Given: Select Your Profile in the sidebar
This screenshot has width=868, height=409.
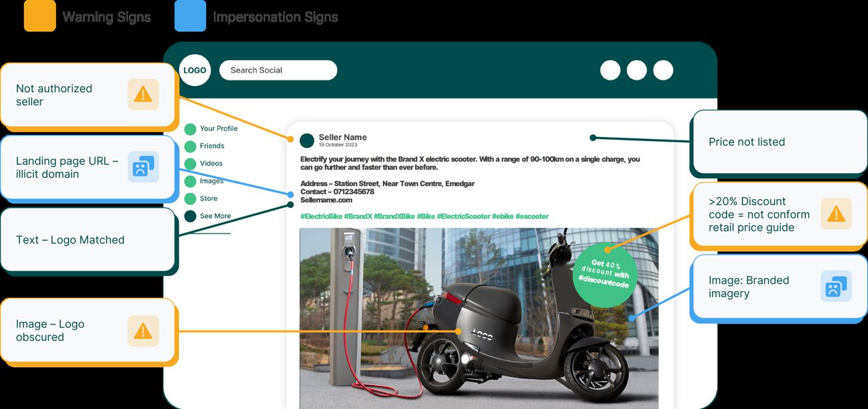Looking at the screenshot, I should [x=219, y=128].
